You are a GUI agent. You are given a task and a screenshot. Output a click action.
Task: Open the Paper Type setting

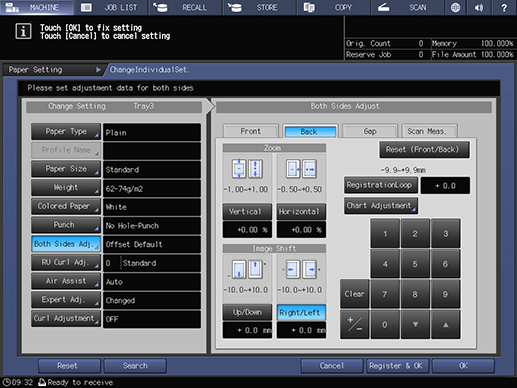[66, 132]
